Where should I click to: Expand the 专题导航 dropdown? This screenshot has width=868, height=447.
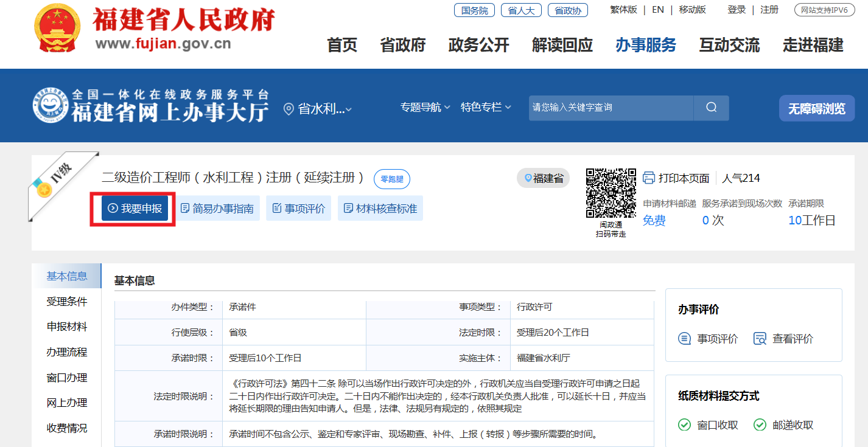pos(425,108)
